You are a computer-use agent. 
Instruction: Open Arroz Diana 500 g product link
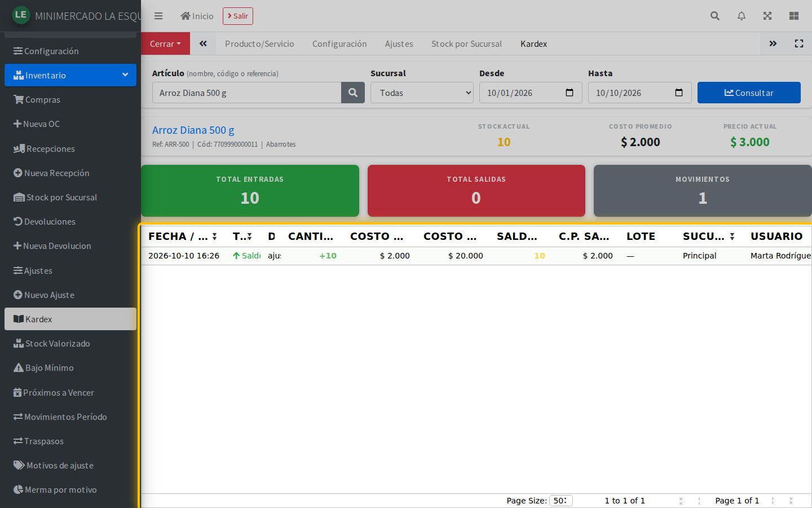(193, 130)
